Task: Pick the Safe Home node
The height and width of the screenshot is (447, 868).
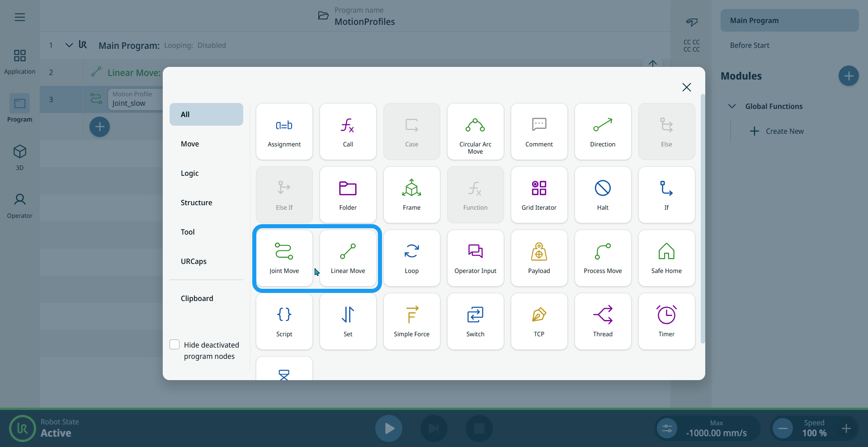Action: [x=666, y=258]
